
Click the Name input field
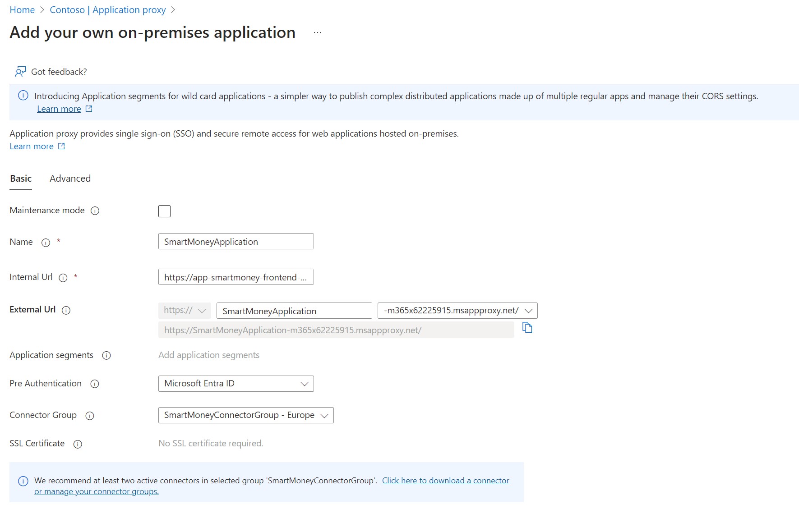point(236,241)
